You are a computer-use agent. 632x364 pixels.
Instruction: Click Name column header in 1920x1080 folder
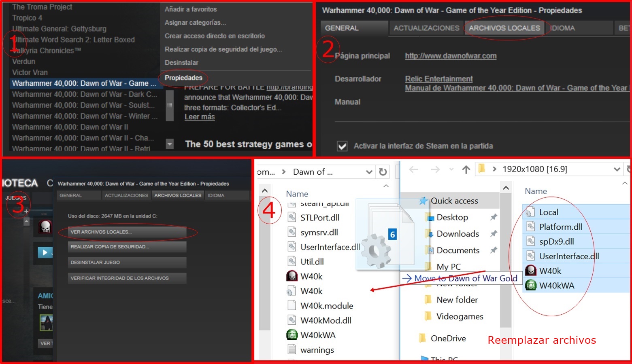pyautogui.click(x=536, y=191)
